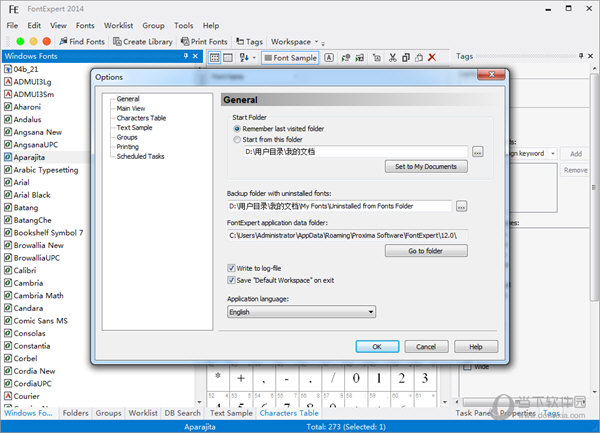Select Characters Table in options tree
600x433 pixels.
pyautogui.click(x=142, y=118)
